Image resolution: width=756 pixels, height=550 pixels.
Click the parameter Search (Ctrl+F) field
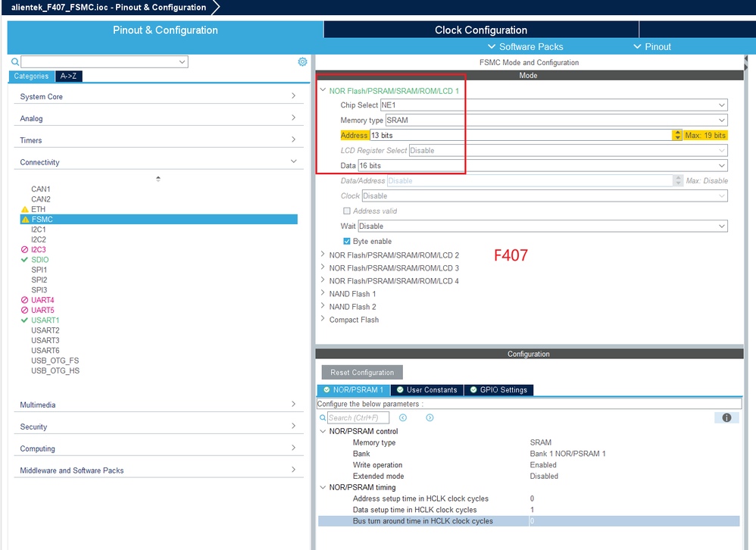point(358,418)
